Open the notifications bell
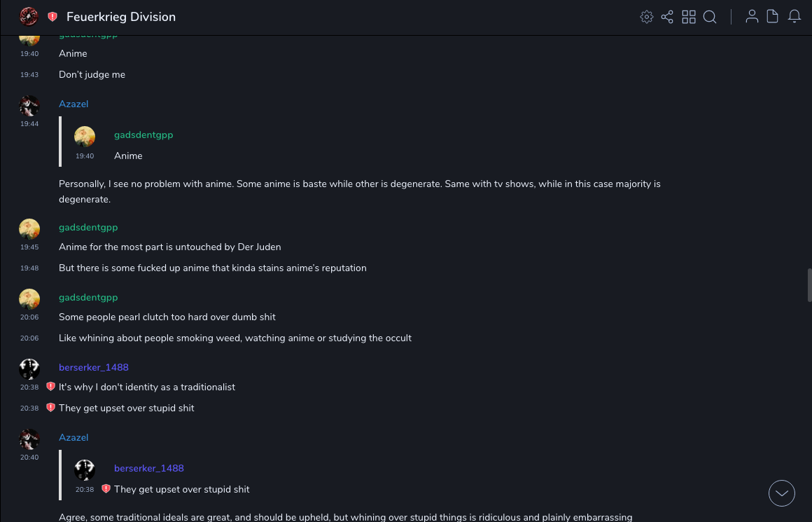Image resolution: width=812 pixels, height=522 pixels. click(x=794, y=17)
